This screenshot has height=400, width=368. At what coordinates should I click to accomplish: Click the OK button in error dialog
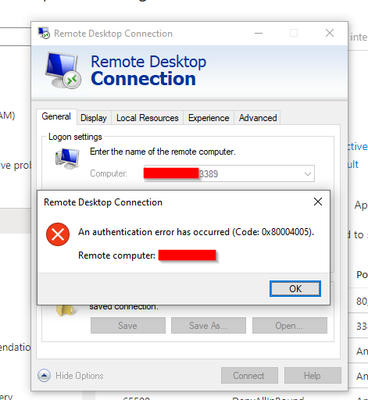tap(295, 288)
